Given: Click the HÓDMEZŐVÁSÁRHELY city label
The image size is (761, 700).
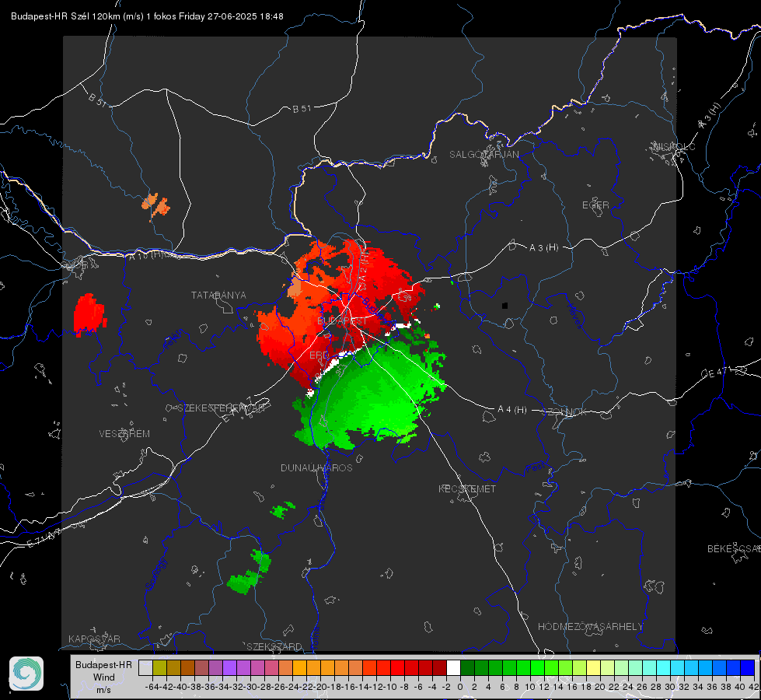Looking at the screenshot, I should pyautogui.click(x=590, y=627).
